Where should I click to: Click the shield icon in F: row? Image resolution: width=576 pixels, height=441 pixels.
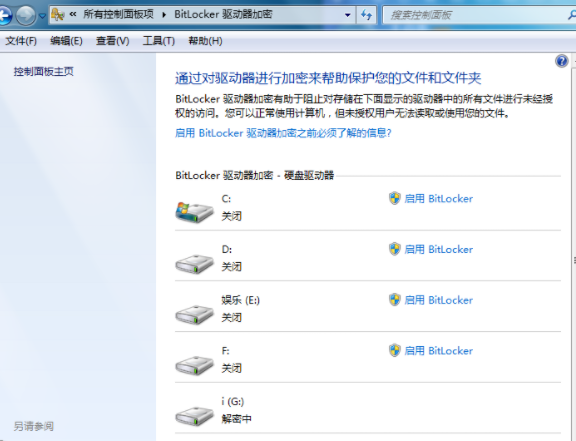tap(395, 351)
